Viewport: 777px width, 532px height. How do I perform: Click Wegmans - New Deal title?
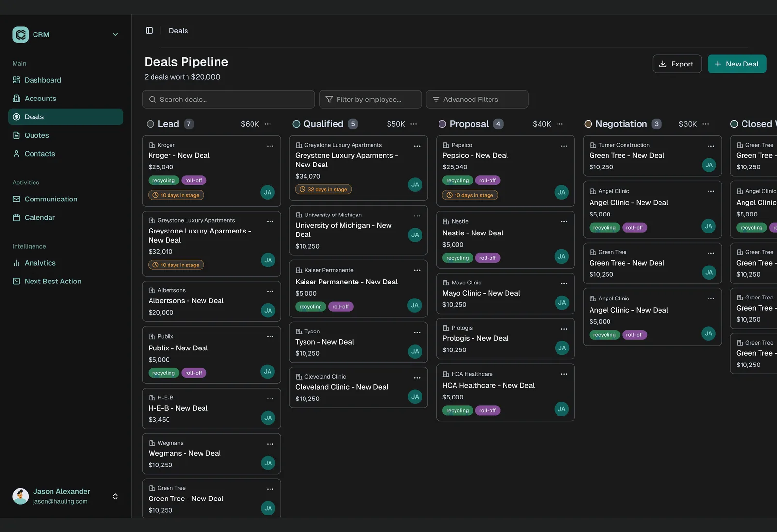[185, 453]
